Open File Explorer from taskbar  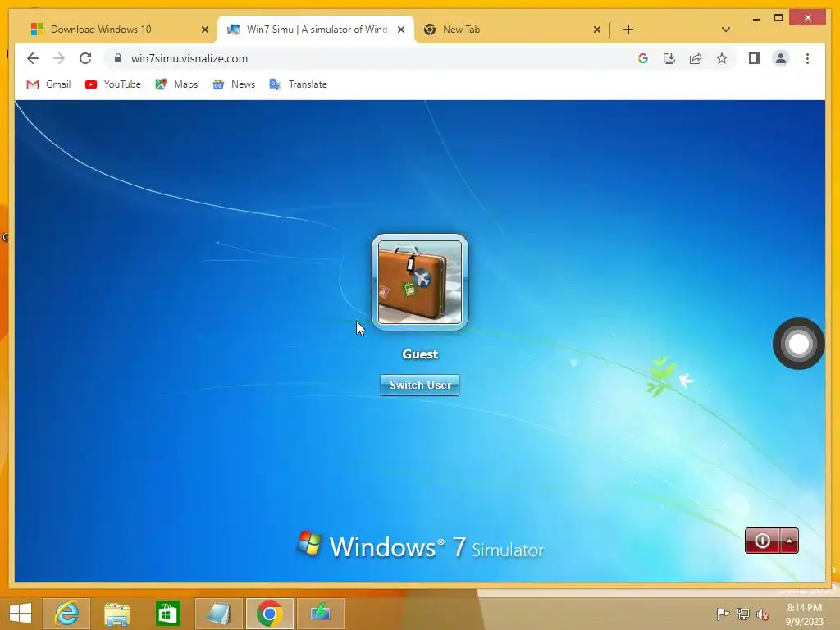(116, 614)
